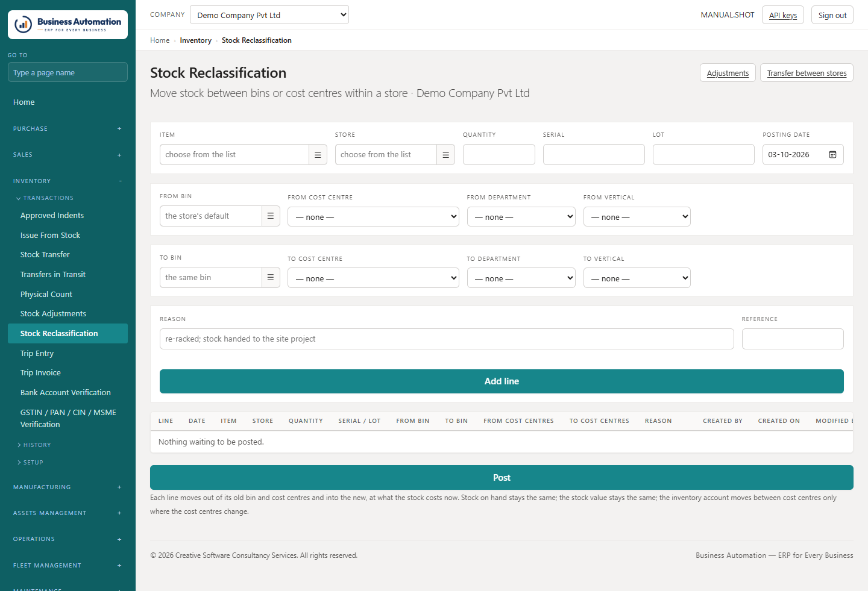Viewport: 868px width, 591px height.
Task: Open Approved Indents page
Action: click(68, 216)
